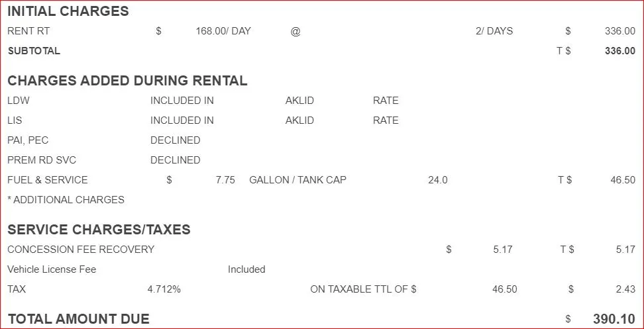Select the GALLON / TANK CAP text

click(297, 180)
